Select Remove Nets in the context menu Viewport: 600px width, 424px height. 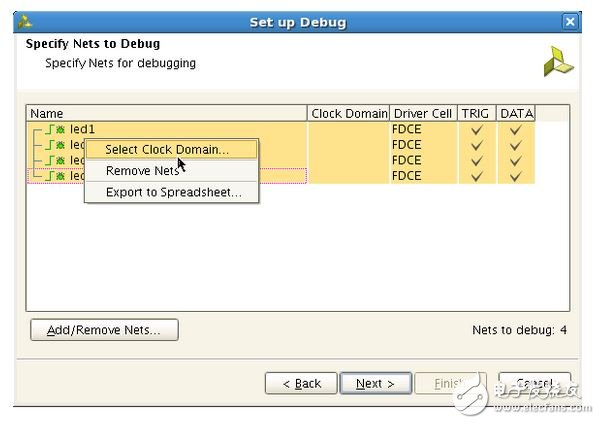143,171
